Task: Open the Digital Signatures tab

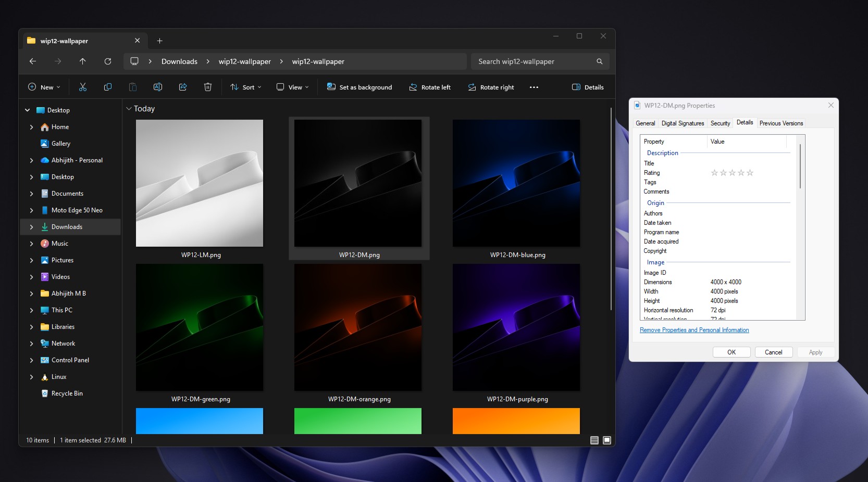Action: point(683,123)
